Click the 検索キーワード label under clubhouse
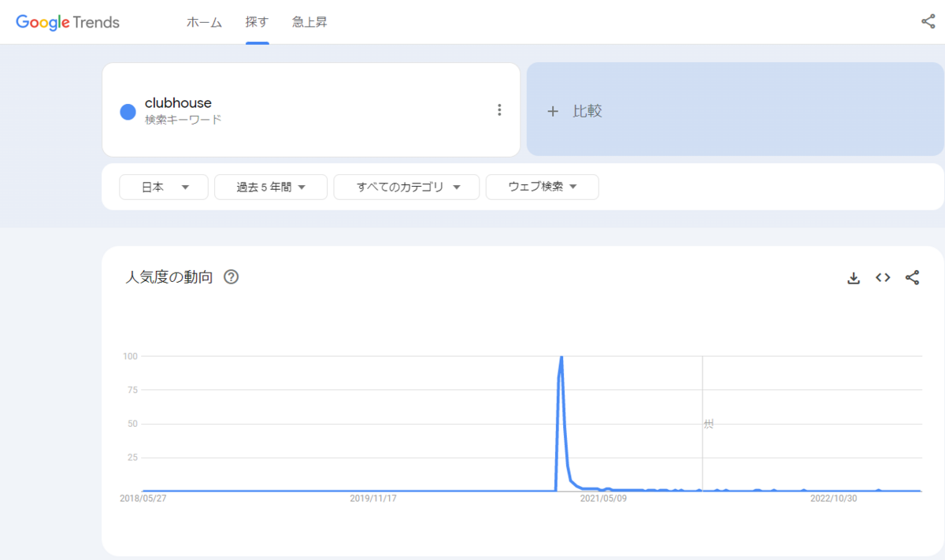Screen dimensions: 945x560 [183, 120]
